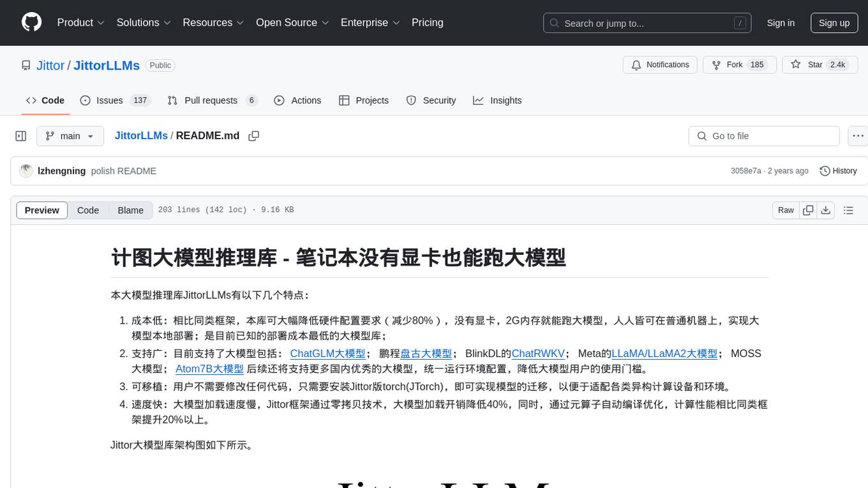Viewport: 868px width, 488px height.
Task: Focus the Go to file search box
Action: pos(764,136)
